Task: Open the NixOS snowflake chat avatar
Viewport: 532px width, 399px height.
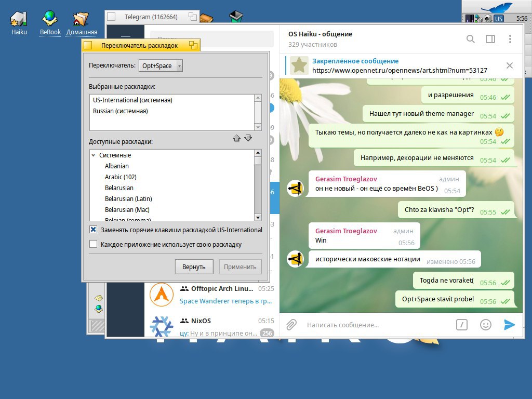Action: (x=162, y=326)
